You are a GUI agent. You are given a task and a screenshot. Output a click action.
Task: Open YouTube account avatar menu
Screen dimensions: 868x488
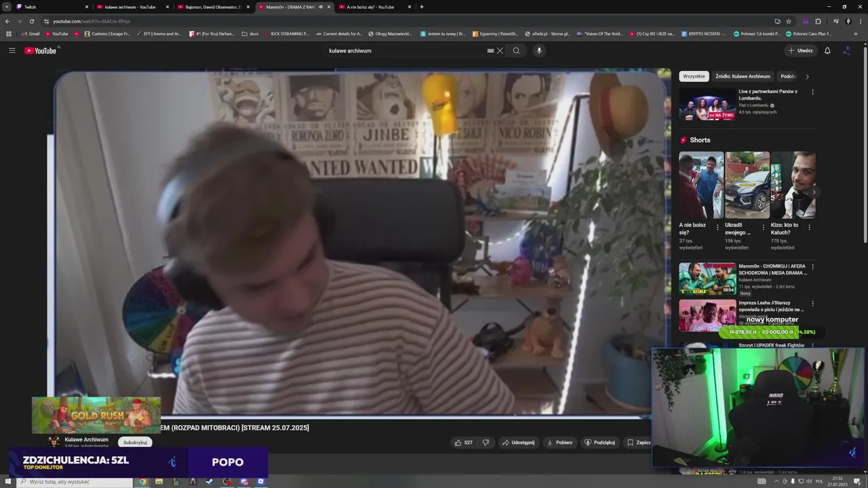[x=847, y=51]
